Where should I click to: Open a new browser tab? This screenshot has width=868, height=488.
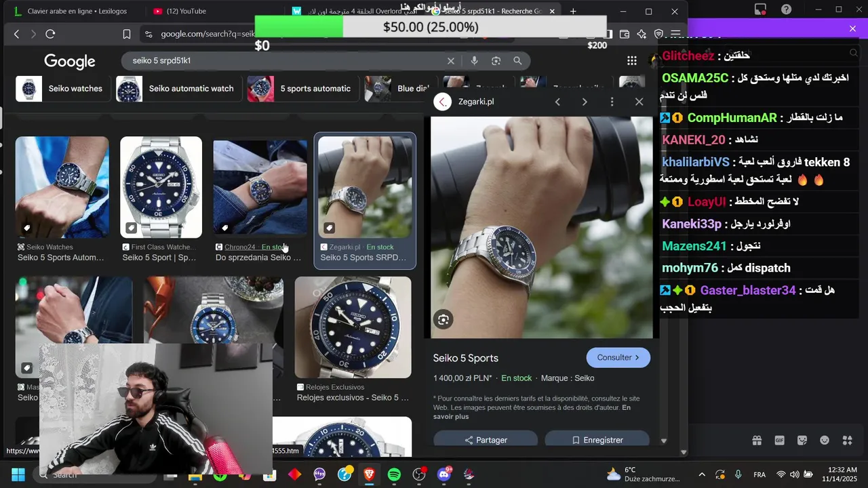573,11
